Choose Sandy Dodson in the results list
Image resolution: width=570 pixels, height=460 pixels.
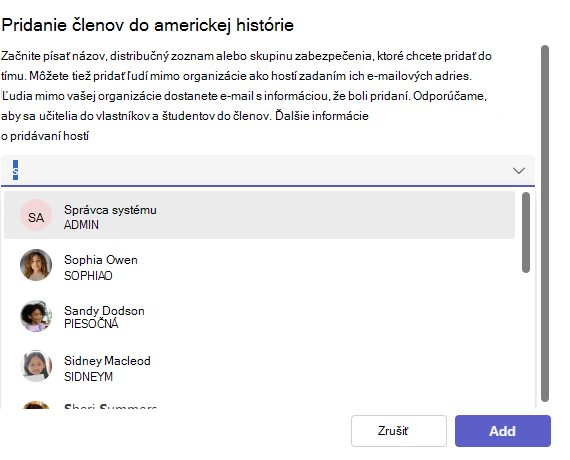point(259,316)
